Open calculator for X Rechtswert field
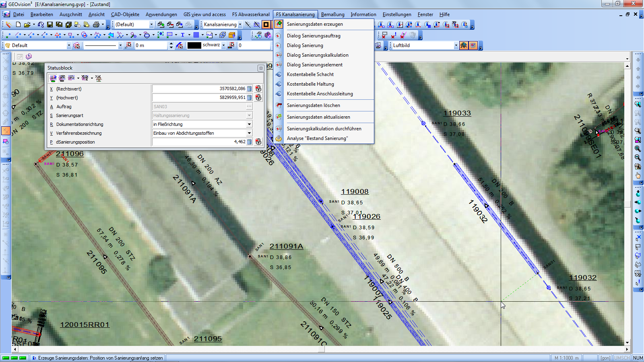This screenshot has height=362, width=644. pyautogui.click(x=250, y=88)
